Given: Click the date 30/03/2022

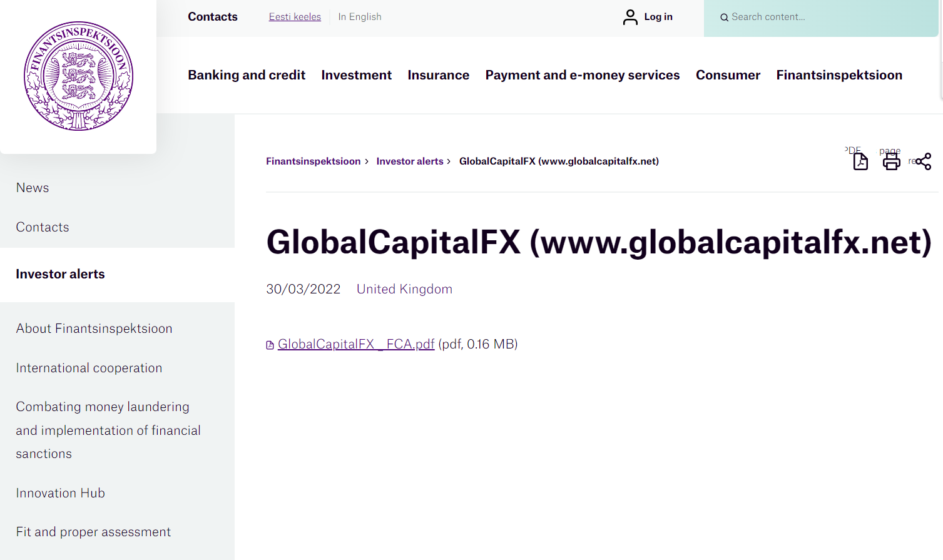Looking at the screenshot, I should (303, 289).
